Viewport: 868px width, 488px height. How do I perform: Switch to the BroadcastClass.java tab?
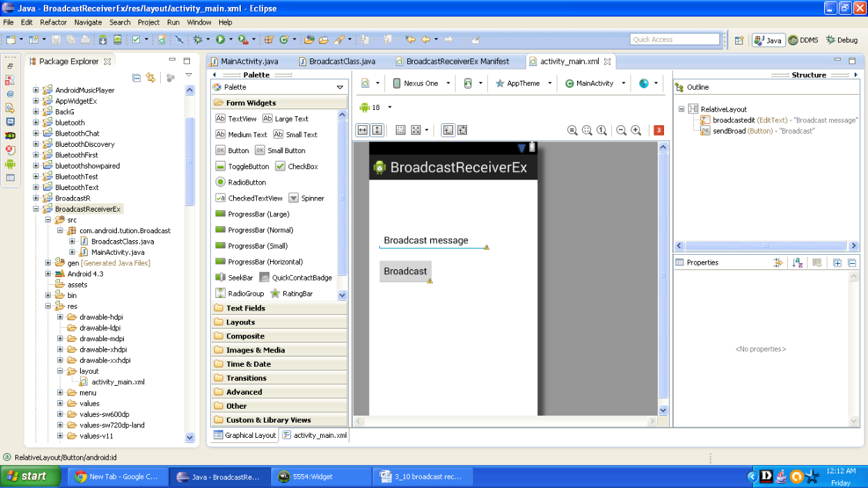342,61
